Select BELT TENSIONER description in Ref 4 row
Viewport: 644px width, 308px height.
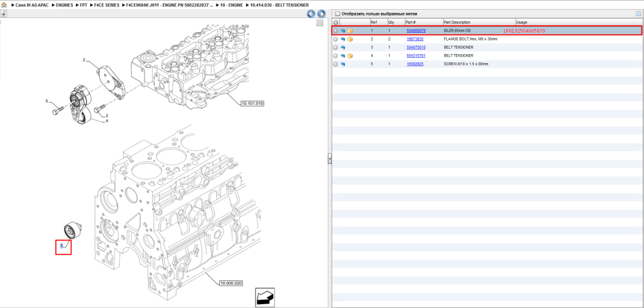coord(459,56)
